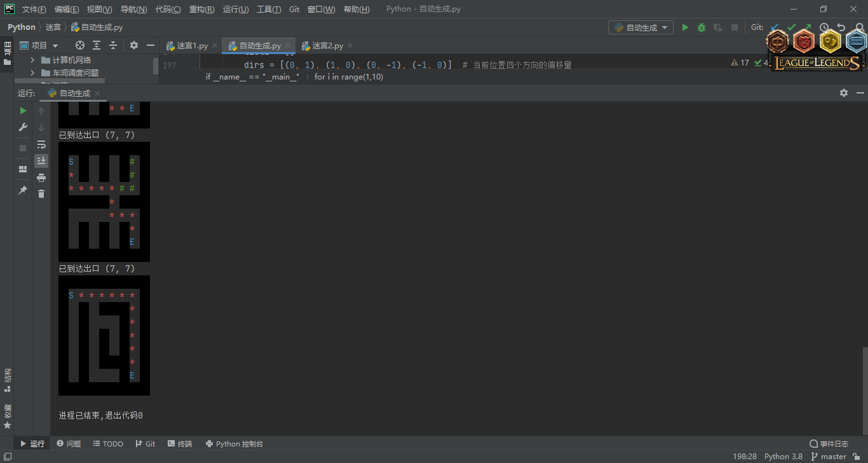Clear console output with trash icon
The width and height of the screenshot is (868, 463).
41,194
